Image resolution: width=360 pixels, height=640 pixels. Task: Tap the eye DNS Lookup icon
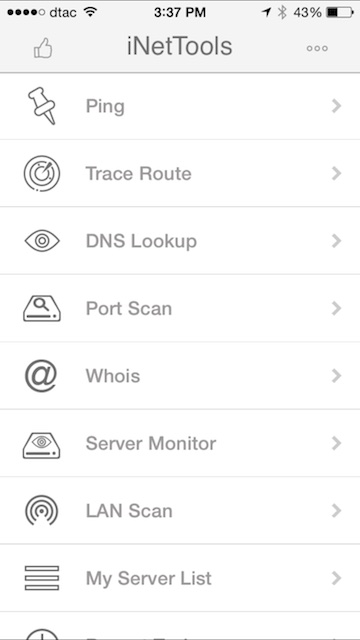coord(42,241)
